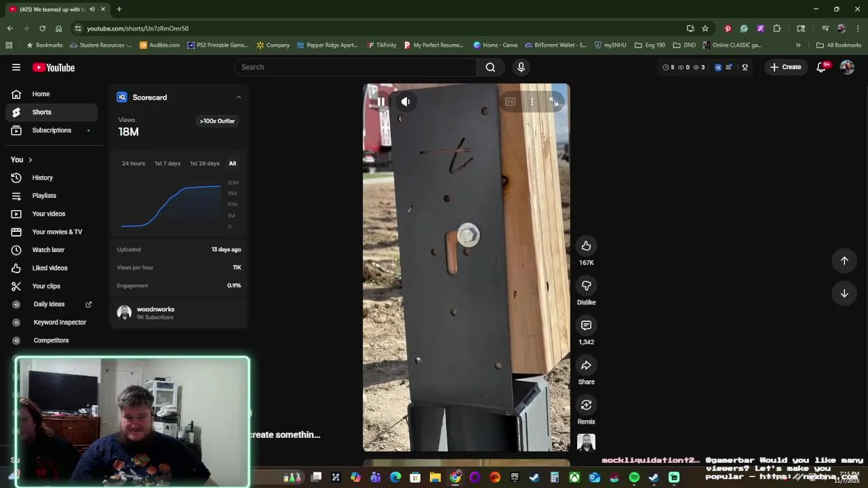This screenshot has width=868, height=488.
Task: Open the Pinterest extension
Action: (728, 28)
